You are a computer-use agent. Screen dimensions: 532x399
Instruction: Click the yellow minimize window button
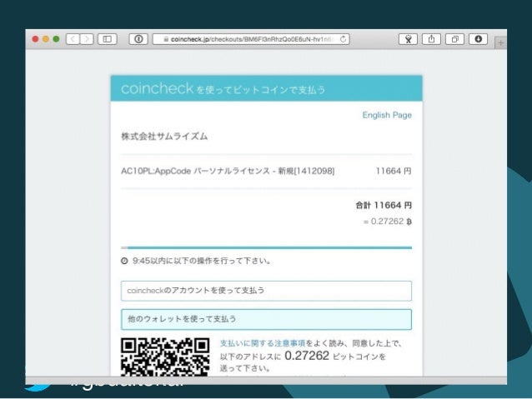coord(46,39)
